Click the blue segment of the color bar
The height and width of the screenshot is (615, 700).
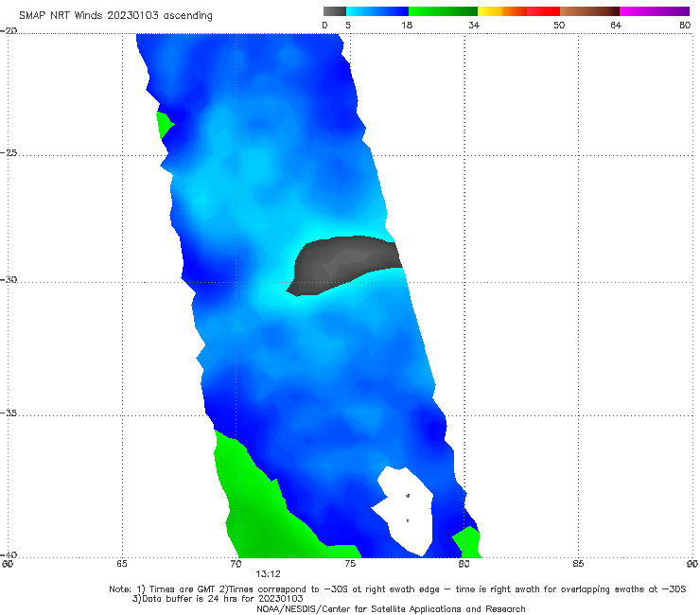[377, 11]
